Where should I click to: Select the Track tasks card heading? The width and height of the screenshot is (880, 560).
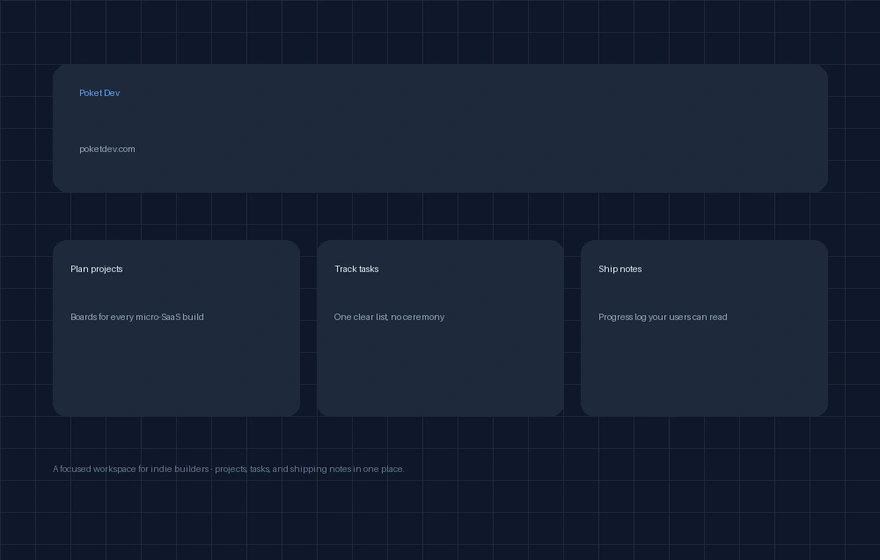356,269
